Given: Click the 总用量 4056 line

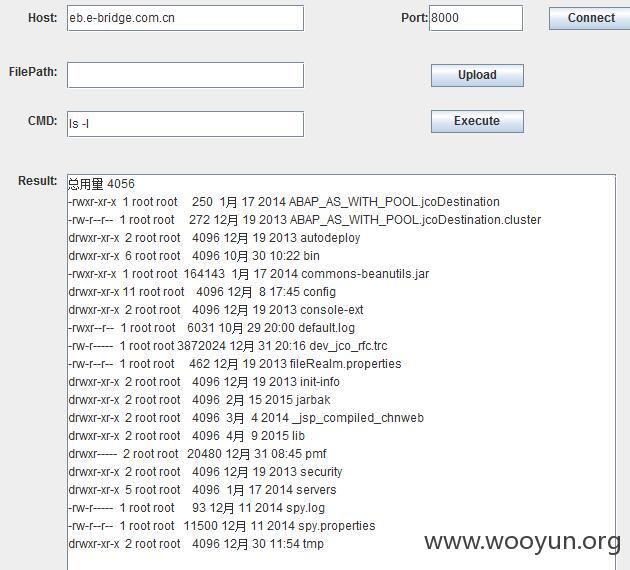Looking at the screenshot, I should 101,184.
